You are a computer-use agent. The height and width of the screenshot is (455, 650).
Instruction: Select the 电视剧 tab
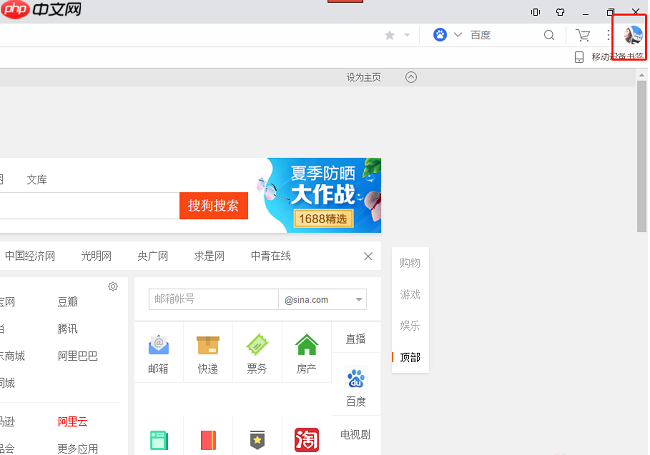(356, 434)
